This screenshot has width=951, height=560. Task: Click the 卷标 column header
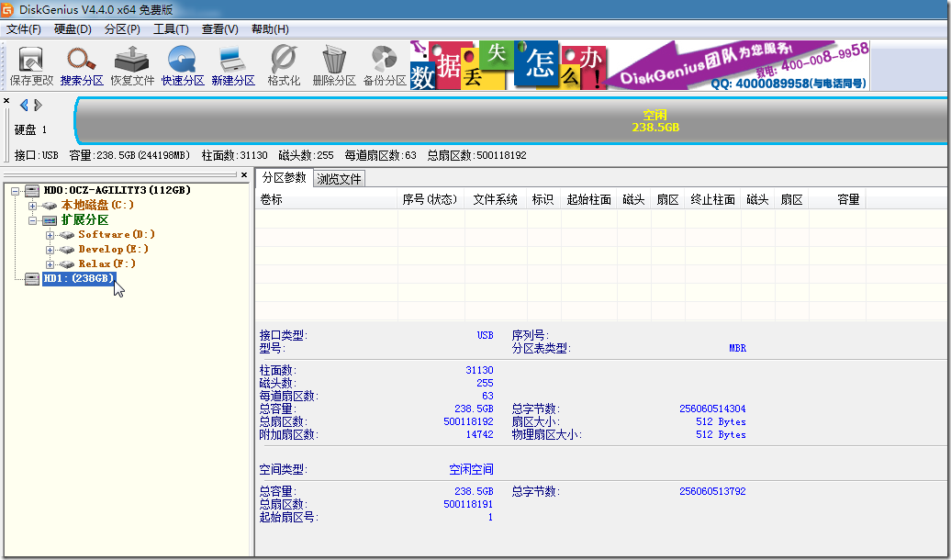[x=327, y=199]
